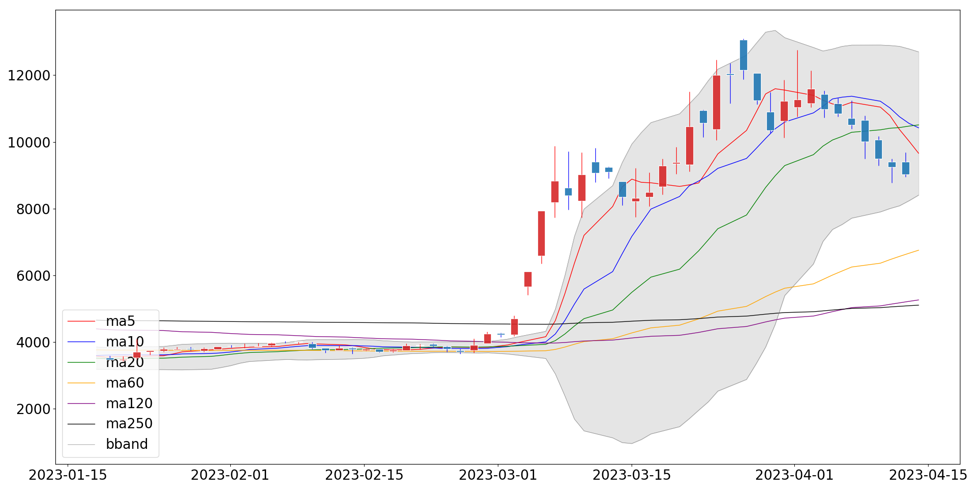Click the ma250 legend label

pyautogui.click(x=129, y=424)
